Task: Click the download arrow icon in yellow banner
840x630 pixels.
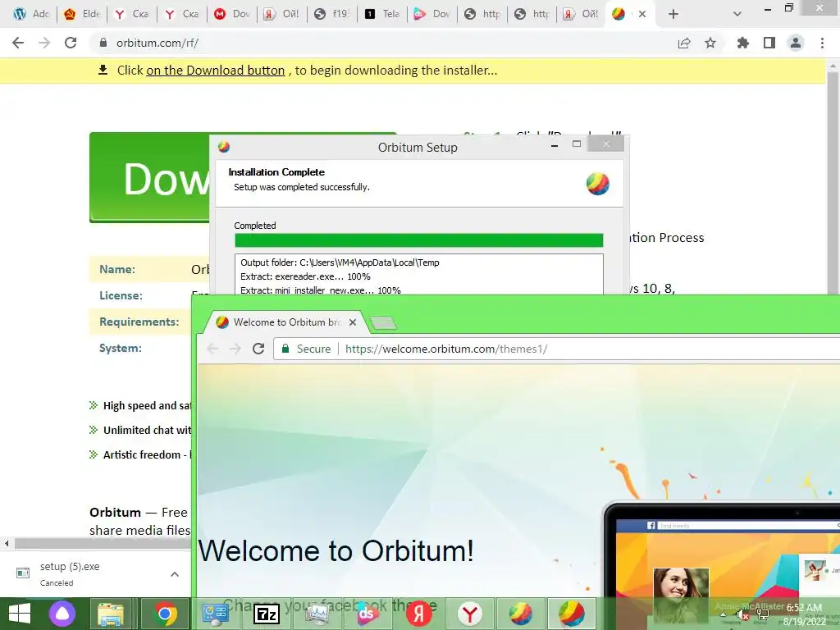Action: (x=103, y=71)
